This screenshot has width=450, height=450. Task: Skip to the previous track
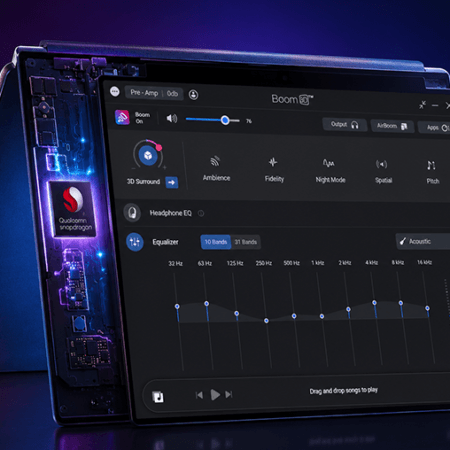[199, 395]
